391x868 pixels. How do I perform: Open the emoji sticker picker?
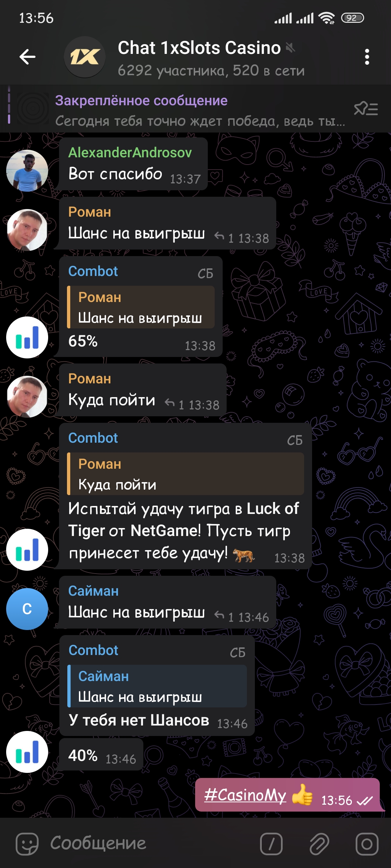[x=27, y=844]
